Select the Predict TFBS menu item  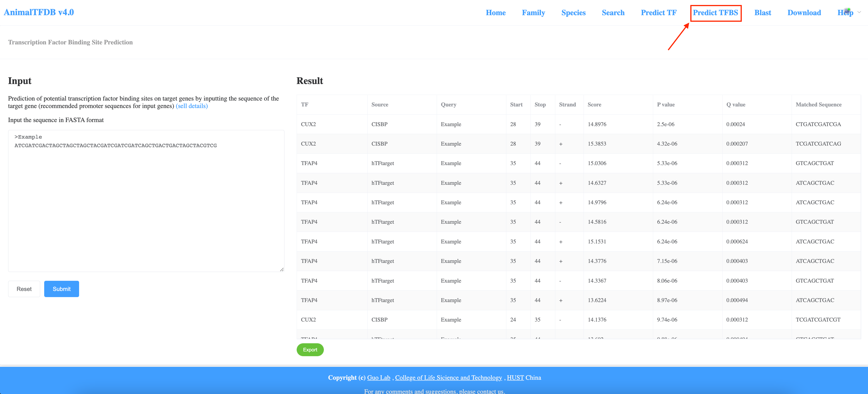tap(715, 13)
